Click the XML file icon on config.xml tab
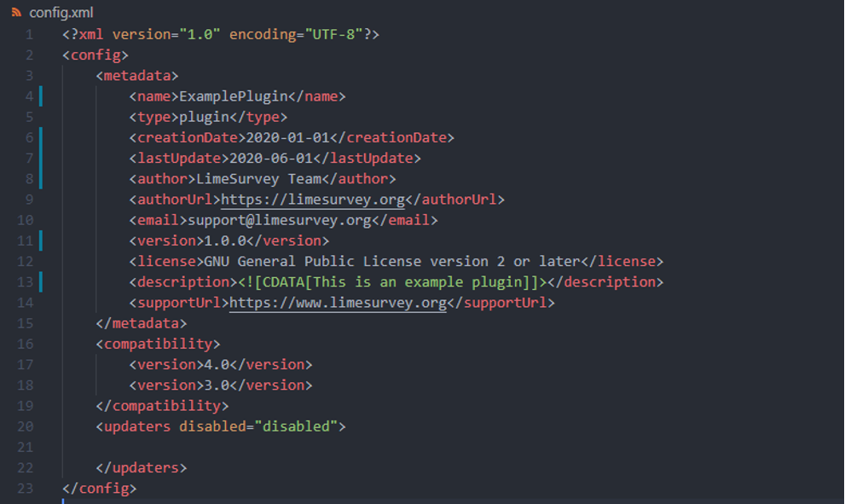 (x=17, y=13)
